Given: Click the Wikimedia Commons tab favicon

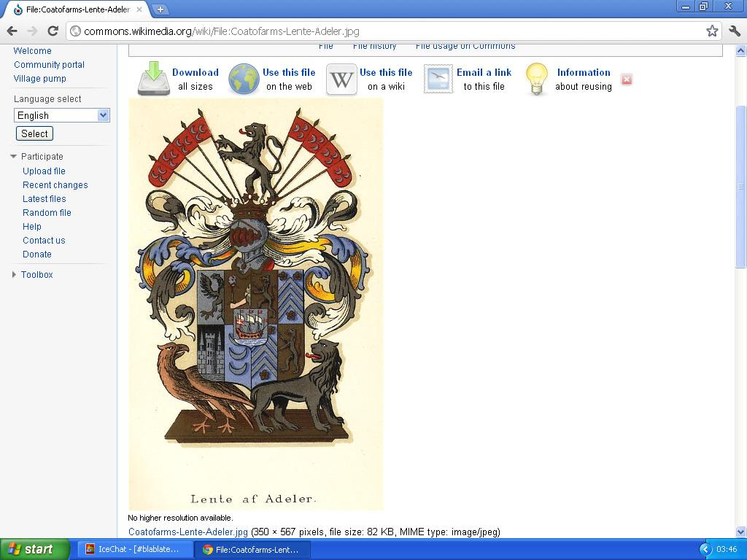Looking at the screenshot, I should click(x=18, y=9).
